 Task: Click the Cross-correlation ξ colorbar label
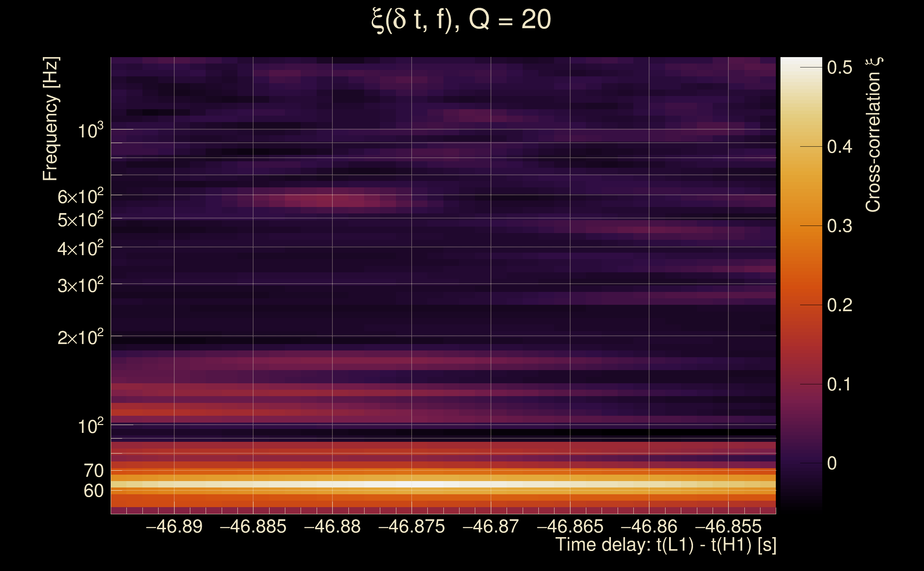click(x=873, y=135)
